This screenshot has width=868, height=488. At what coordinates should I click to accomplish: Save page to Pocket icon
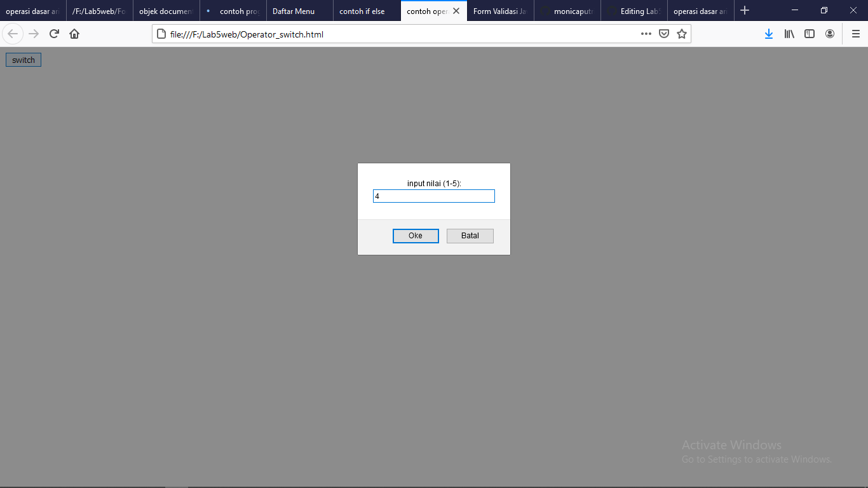tap(664, 34)
